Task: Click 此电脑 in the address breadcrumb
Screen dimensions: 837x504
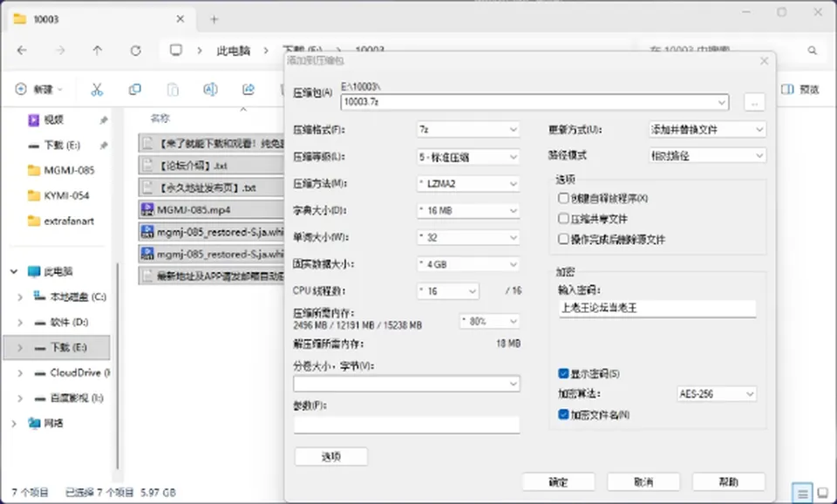Action: coord(234,51)
